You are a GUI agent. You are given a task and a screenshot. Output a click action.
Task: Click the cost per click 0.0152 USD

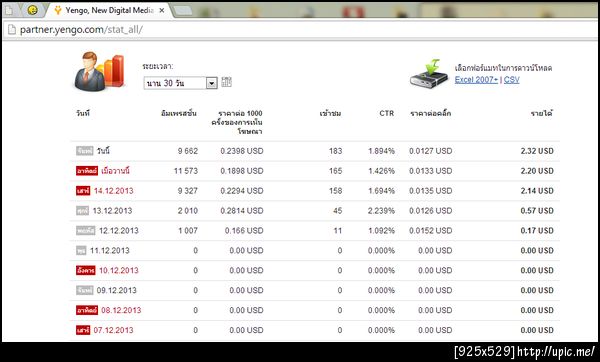[x=430, y=230]
